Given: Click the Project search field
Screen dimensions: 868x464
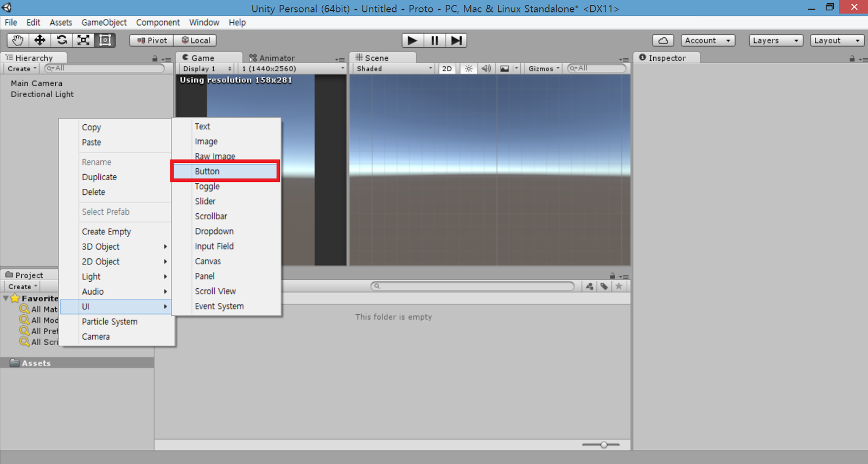Looking at the screenshot, I should (472, 286).
